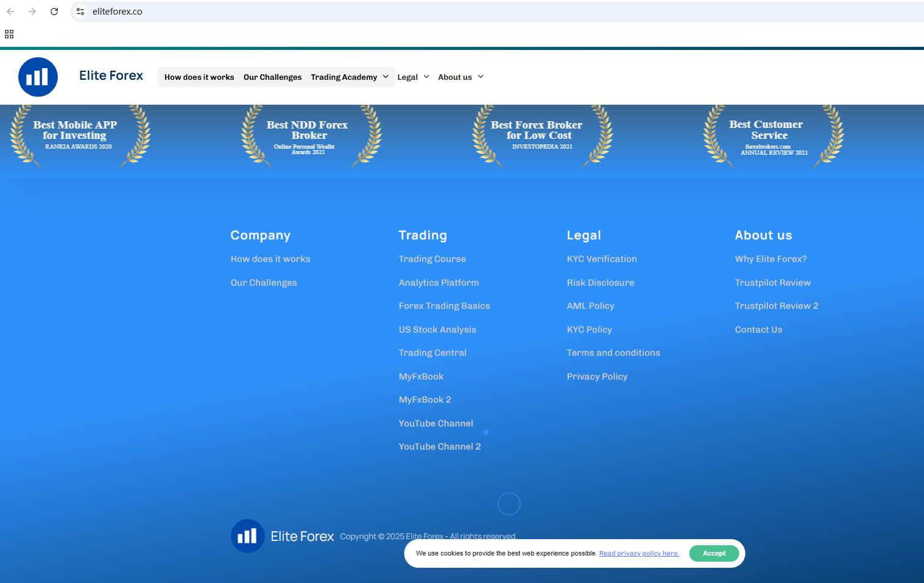Open the KYC Verification footer link
This screenshot has width=924, height=583.
click(601, 259)
